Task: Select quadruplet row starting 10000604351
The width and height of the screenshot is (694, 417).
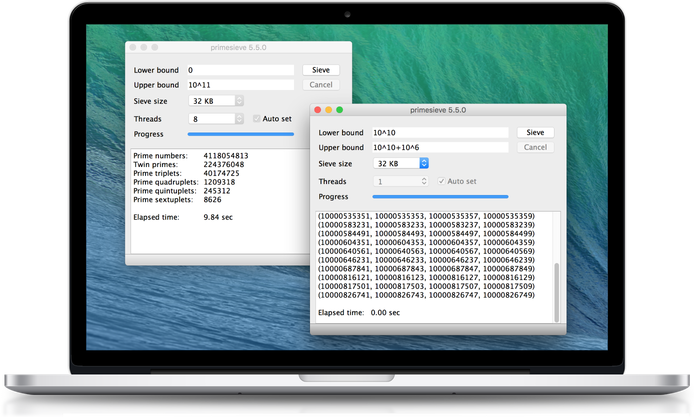Action: click(x=427, y=242)
